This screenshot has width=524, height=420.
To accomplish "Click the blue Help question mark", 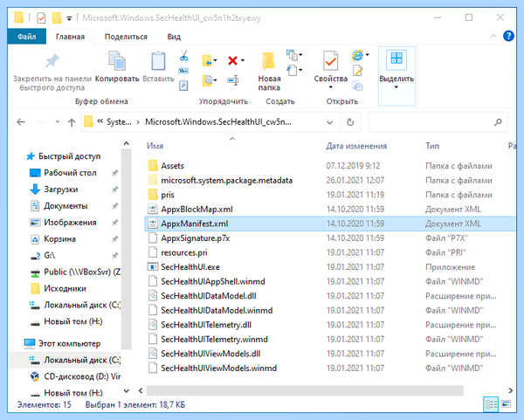I will click(508, 36).
